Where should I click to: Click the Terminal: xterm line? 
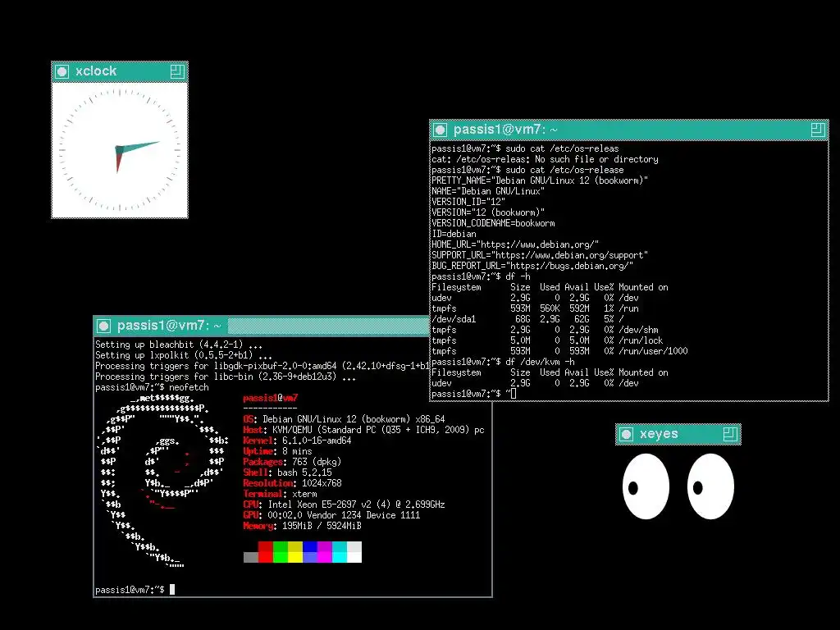click(x=280, y=494)
